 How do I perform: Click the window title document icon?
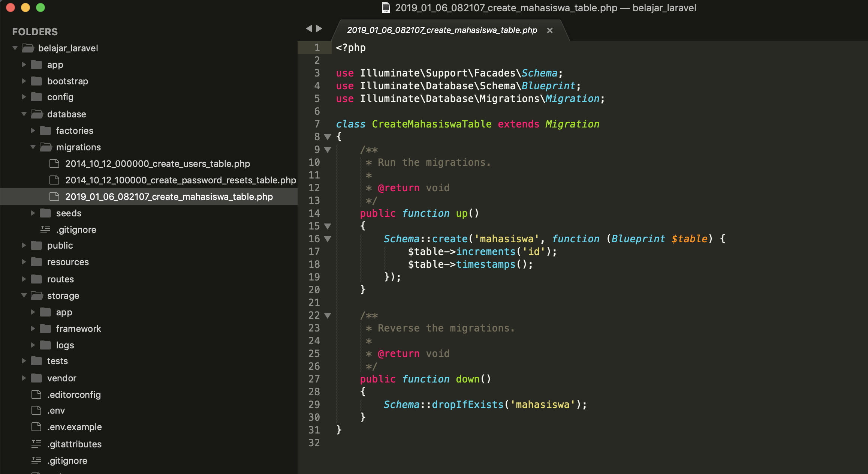tap(386, 7)
